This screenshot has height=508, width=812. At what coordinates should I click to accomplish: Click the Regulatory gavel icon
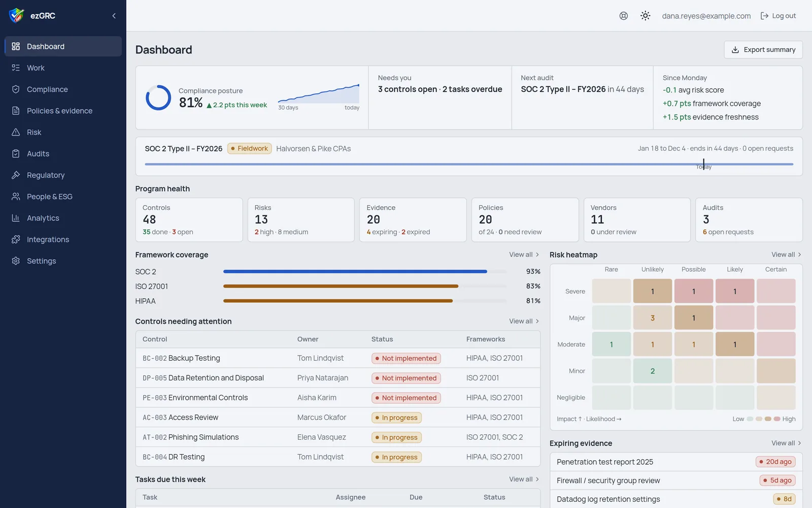16,175
